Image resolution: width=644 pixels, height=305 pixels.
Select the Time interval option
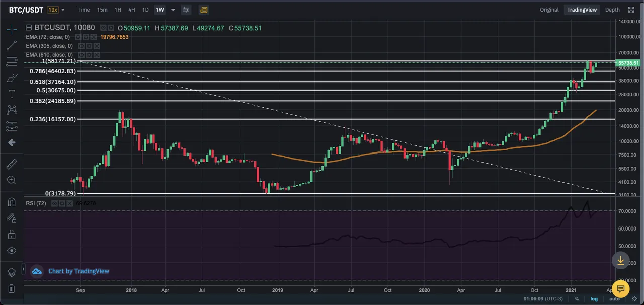coord(84,10)
